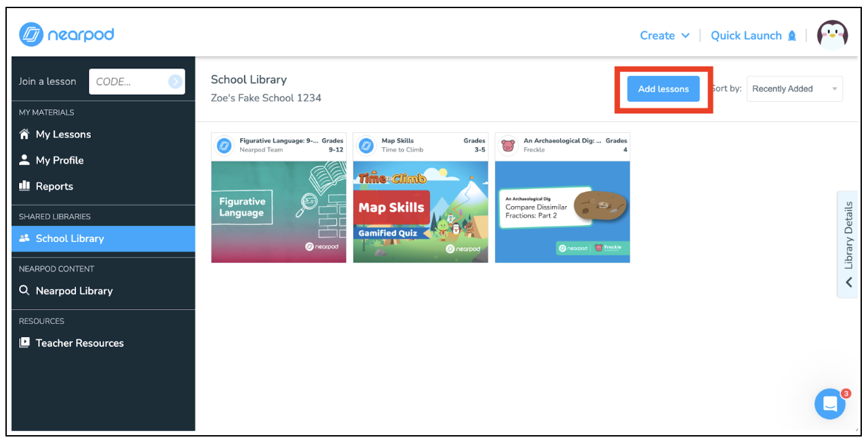Click the Add lessons button

click(663, 89)
